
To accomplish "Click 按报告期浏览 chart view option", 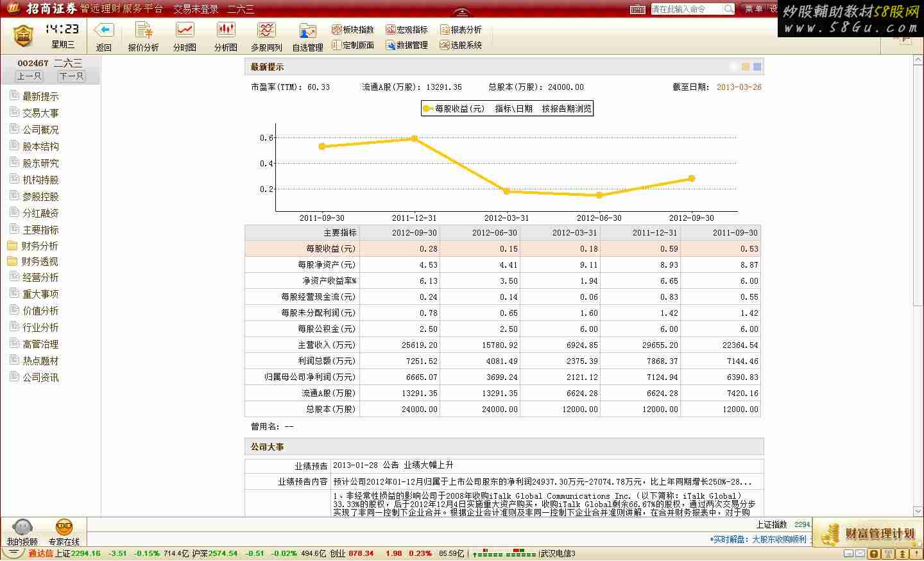I will [x=567, y=108].
